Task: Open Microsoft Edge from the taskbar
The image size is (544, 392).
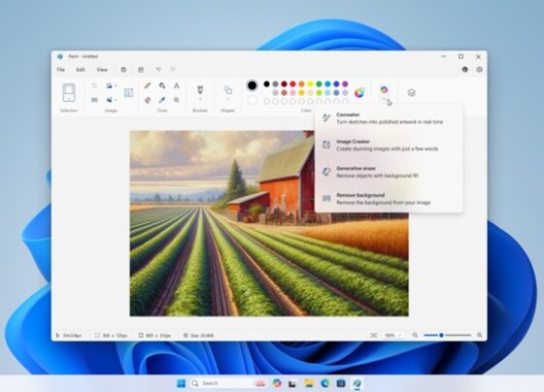Action: tap(325, 383)
